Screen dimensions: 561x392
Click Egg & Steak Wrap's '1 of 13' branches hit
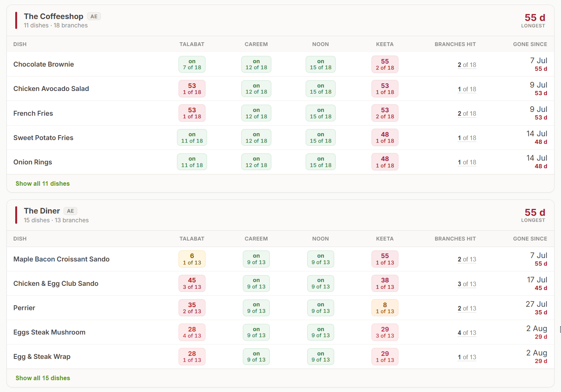[467, 357]
